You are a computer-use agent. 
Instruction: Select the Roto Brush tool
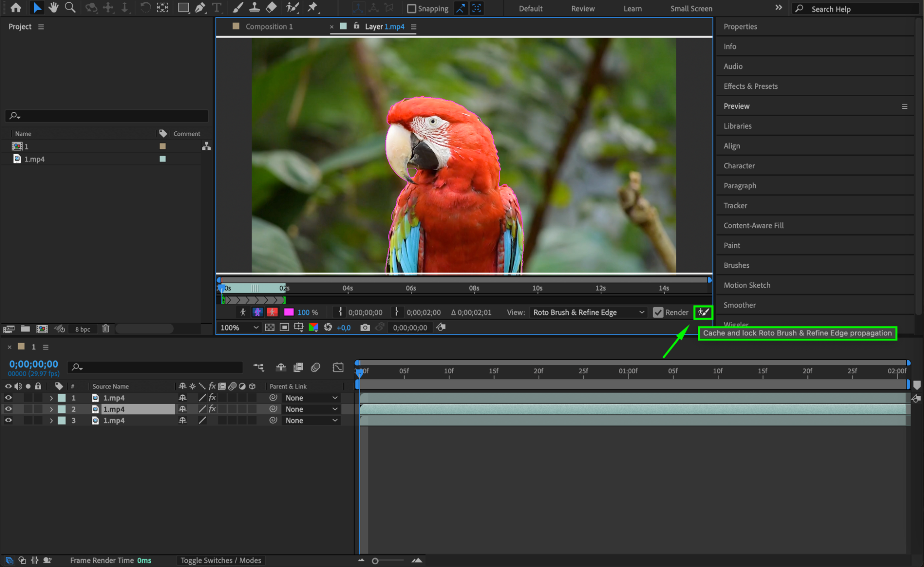point(292,7)
